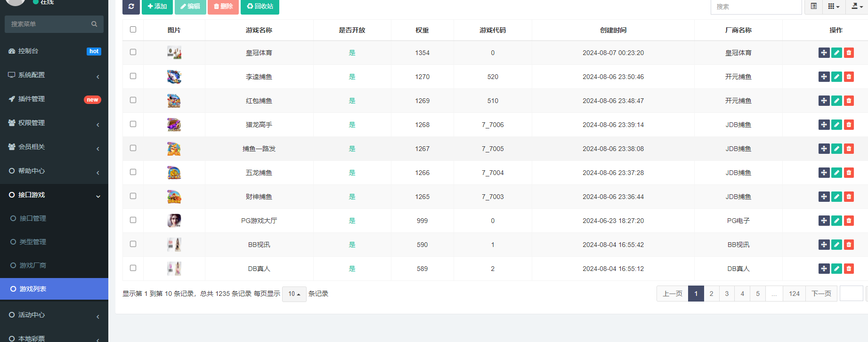Click the edit pencil icon for PG游戏大厅 row
868x342 pixels.
[x=836, y=221]
